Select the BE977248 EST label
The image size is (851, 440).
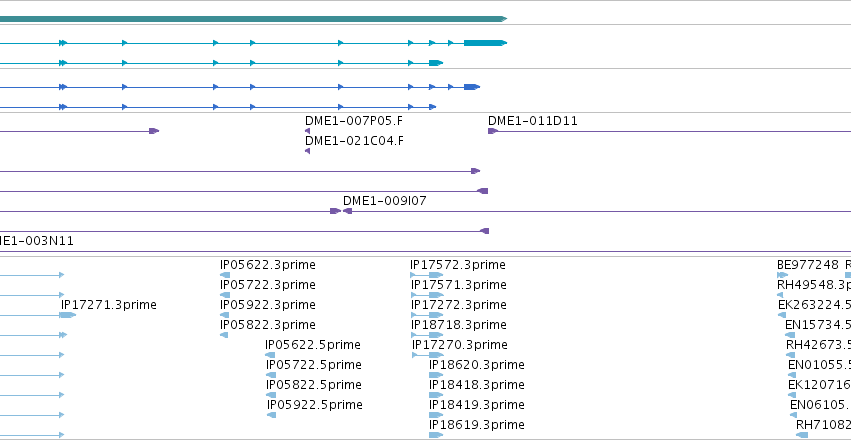(808, 265)
